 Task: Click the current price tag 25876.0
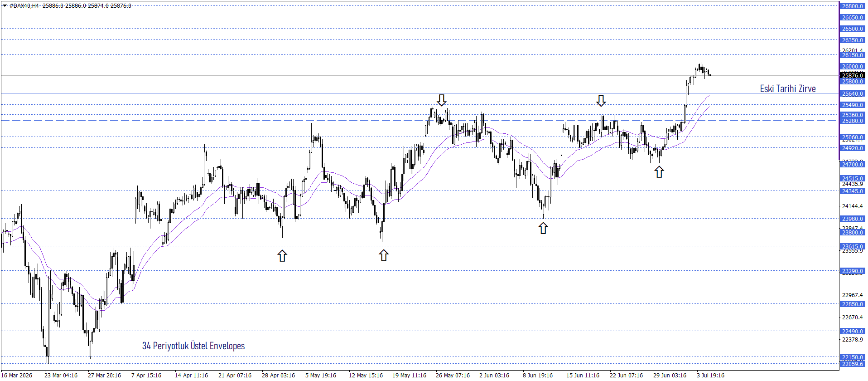pyautogui.click(x=853, y=75)
